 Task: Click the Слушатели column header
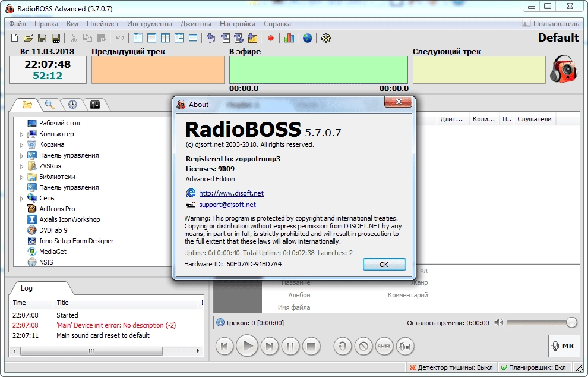click(535, 119)
